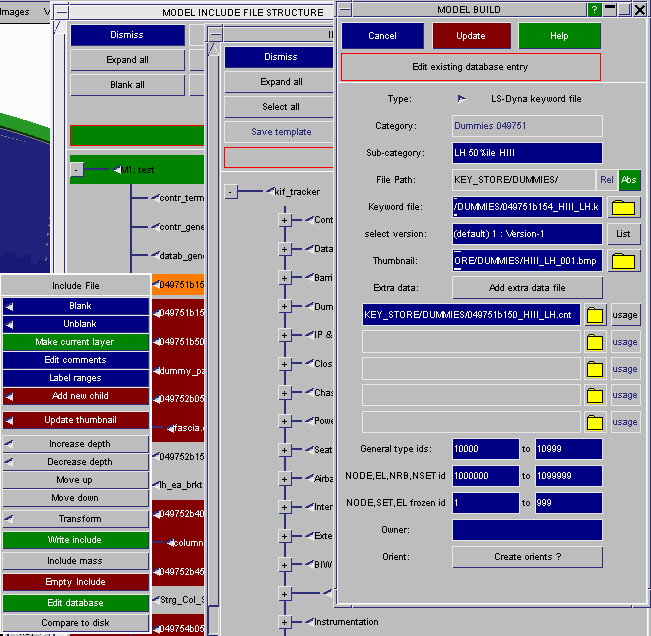
Task: Click the Create orients ? button
Action: click(x=527, y=557)
